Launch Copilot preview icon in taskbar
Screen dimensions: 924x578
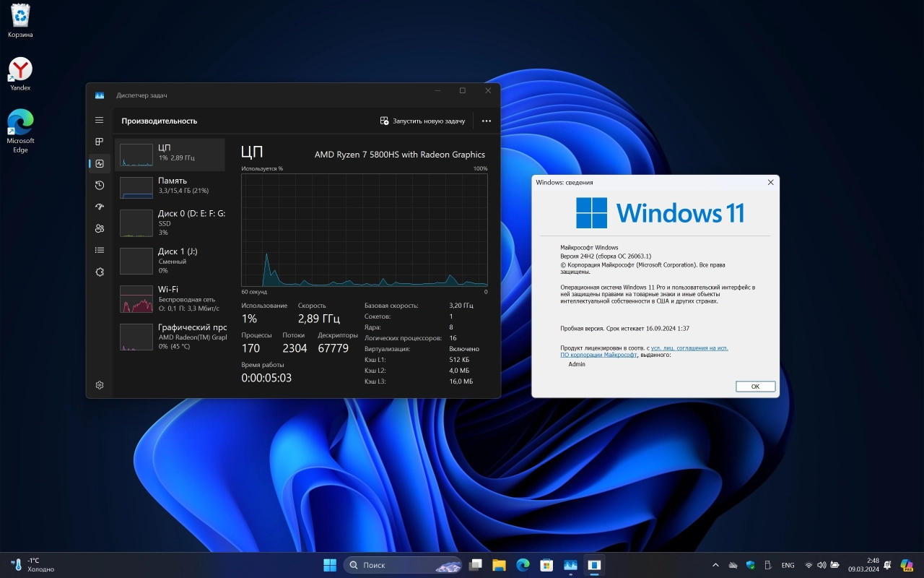(x=907, y=565)
